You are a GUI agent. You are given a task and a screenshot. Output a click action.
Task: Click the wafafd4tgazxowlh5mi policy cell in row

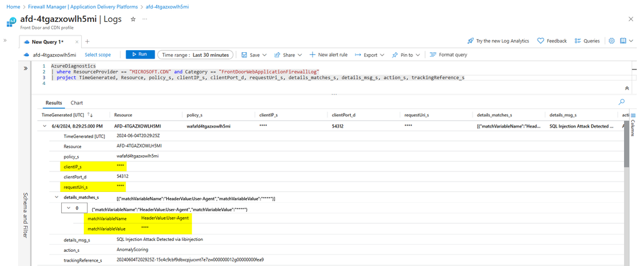tap(208, 126)
